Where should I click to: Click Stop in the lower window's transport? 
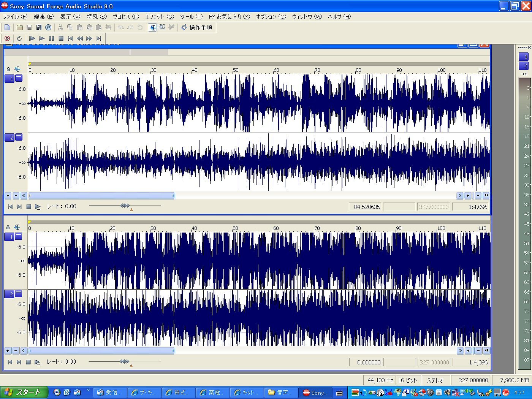[x=28, y=362]
